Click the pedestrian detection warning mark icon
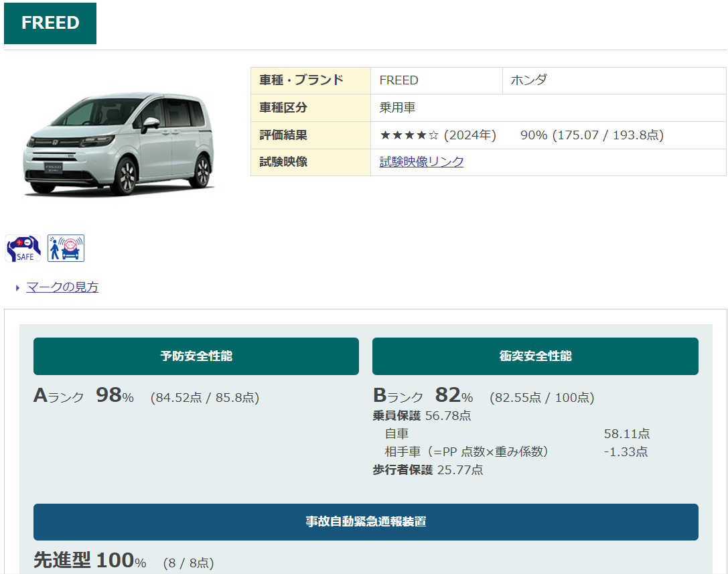 click(x=66, y=248)
